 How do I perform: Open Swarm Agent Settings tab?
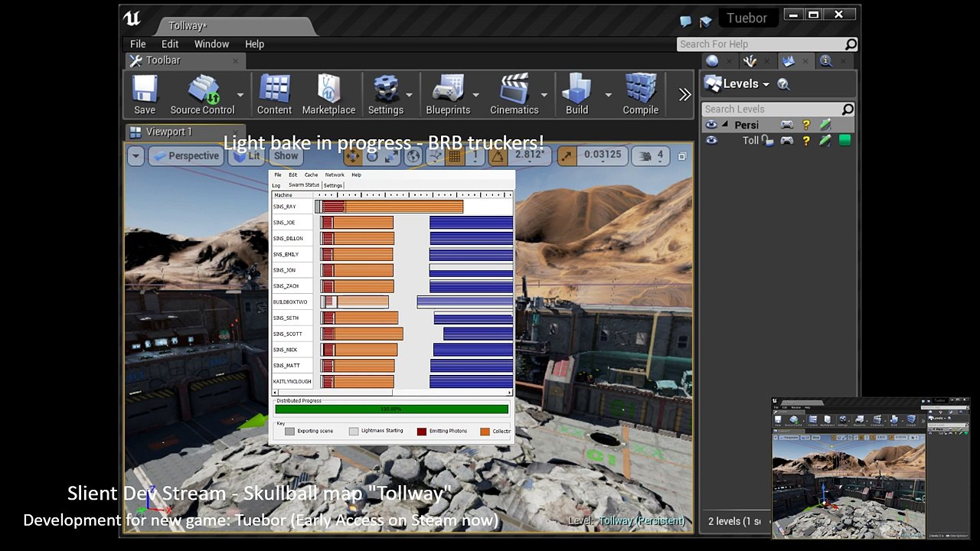333,185
